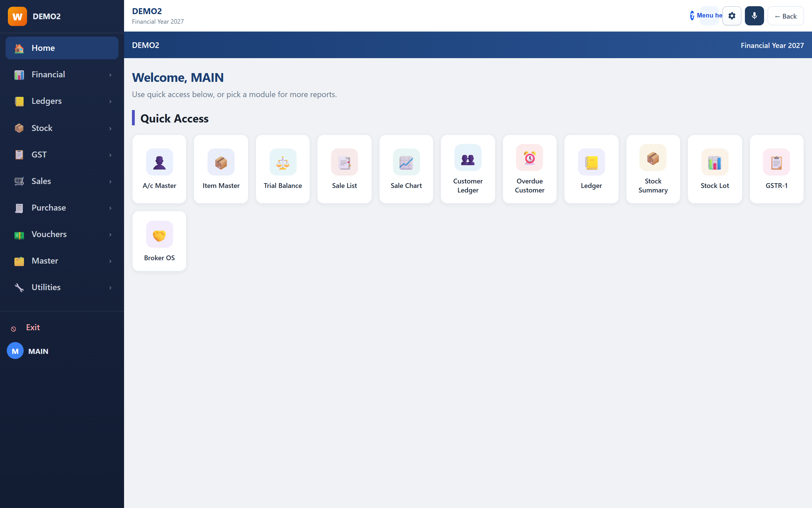Image resolution: width=812 pixels, height=508 pixels.
Task: Click the settings gear icon
Action: (x=732, y=16)
